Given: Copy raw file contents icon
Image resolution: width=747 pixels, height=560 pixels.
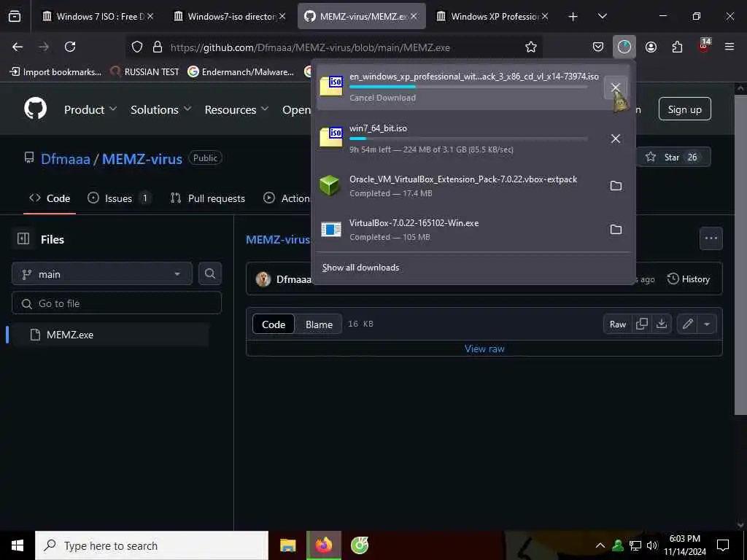Looking at the screenshot, I should (x=642, y=324).
